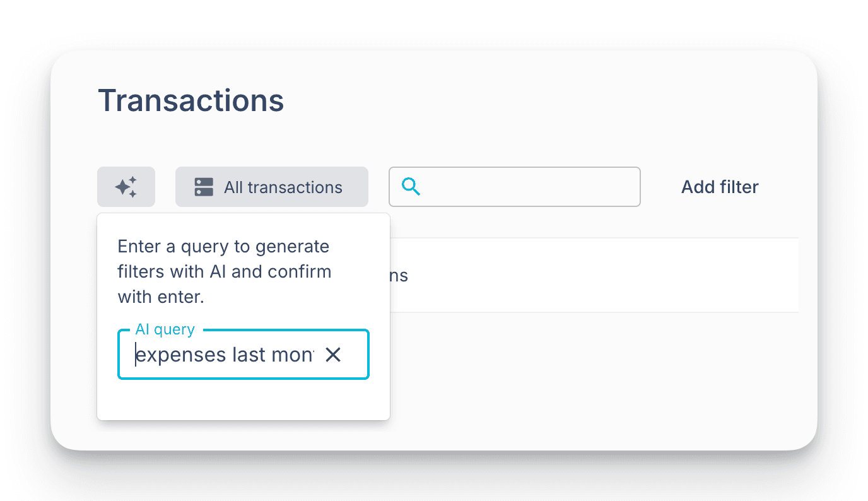
Task: Open the All transactions dropdown
Action: click(272, 187)
